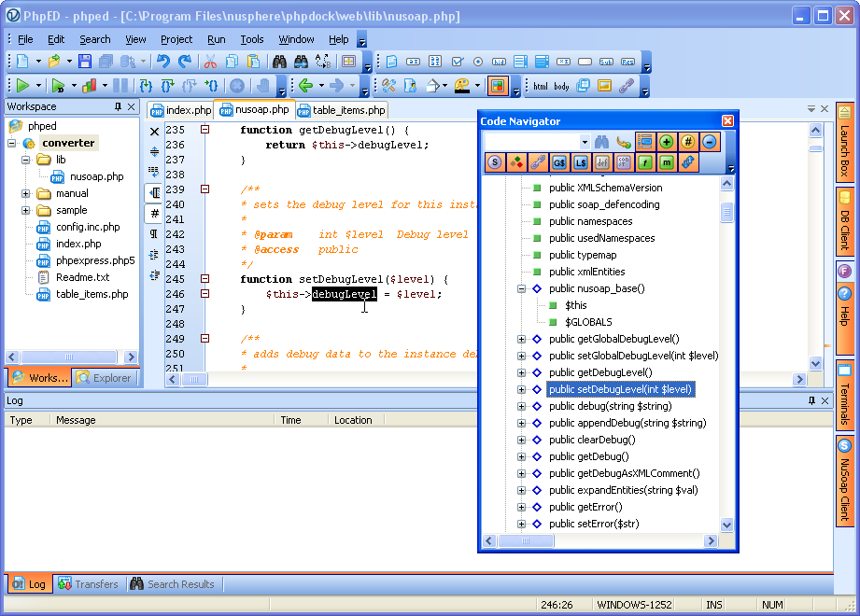Start debugging with the play-D icon
The width and height of the screenshot is (860, 616).
tap(58, 86)
